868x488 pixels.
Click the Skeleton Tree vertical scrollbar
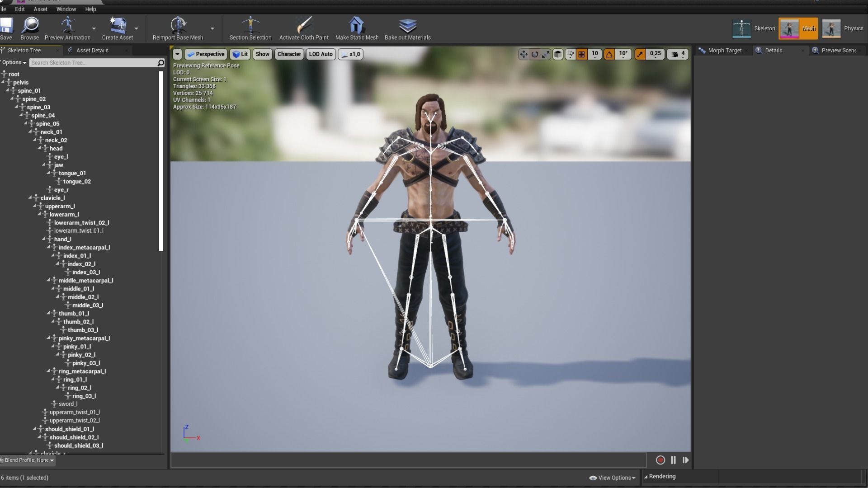(161, 161)
